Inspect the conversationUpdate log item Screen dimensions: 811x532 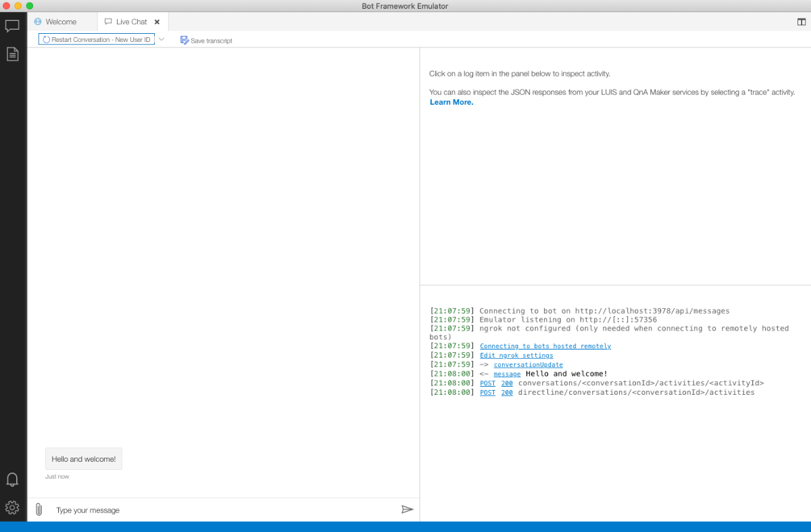[528, 365]
